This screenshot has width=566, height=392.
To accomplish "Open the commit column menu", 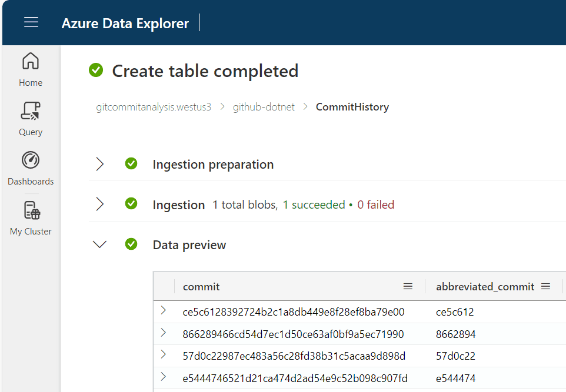I will pyautogui.click(x=408, y=286).
